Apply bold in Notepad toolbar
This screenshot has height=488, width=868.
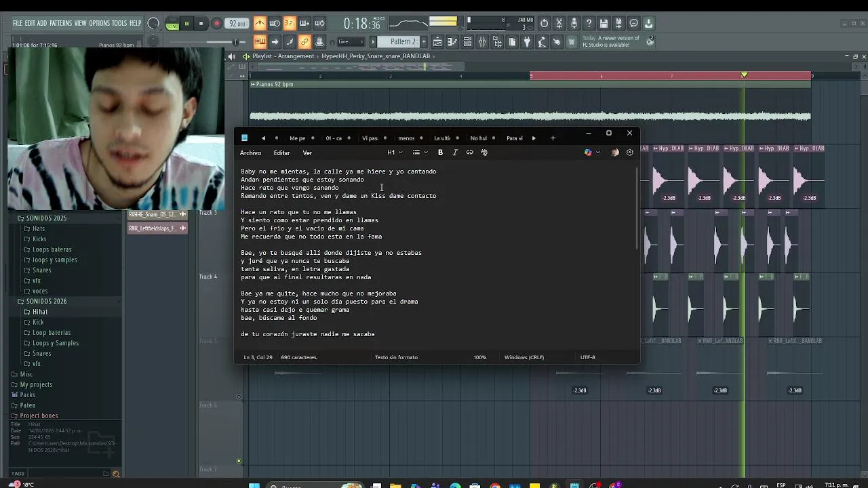(x=440, y=152)
